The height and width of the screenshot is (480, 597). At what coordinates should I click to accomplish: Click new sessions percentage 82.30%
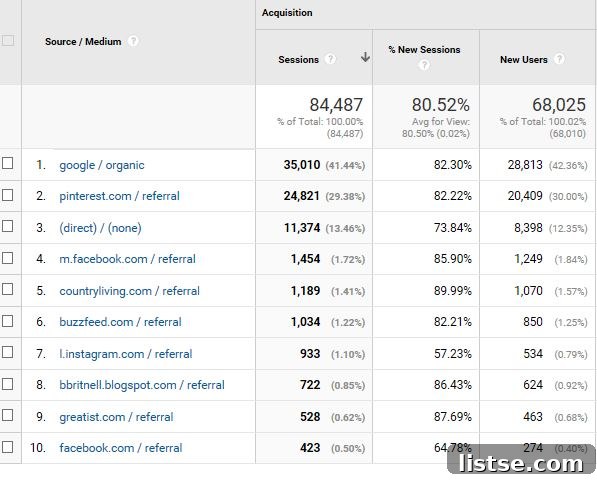coord(453,165)
